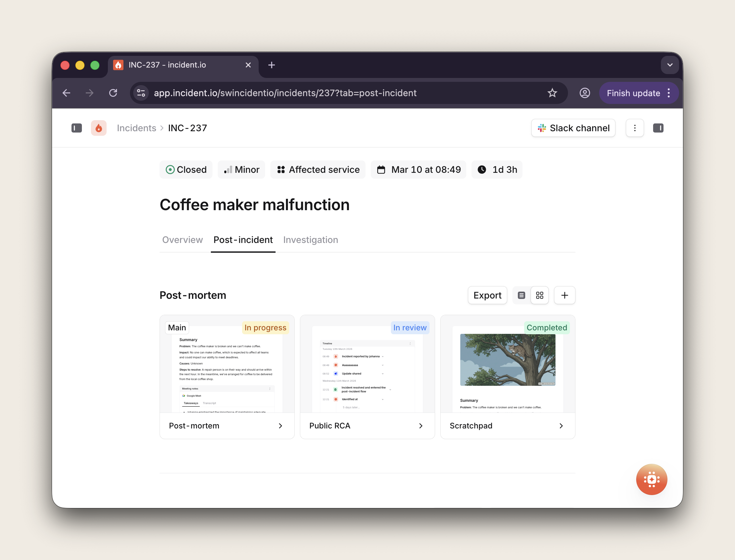
Task: Open the Scratchpad cat image thumbnail
Action: [x=507, y=360]
